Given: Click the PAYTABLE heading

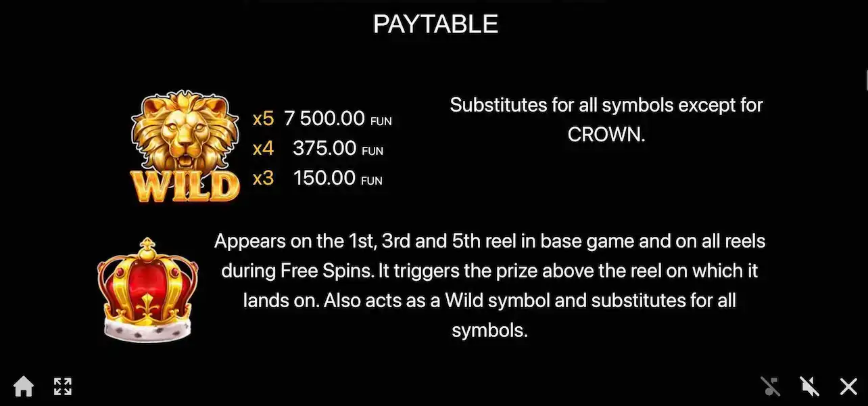Looking at the screenshot, I should click(x=435, y=24).
